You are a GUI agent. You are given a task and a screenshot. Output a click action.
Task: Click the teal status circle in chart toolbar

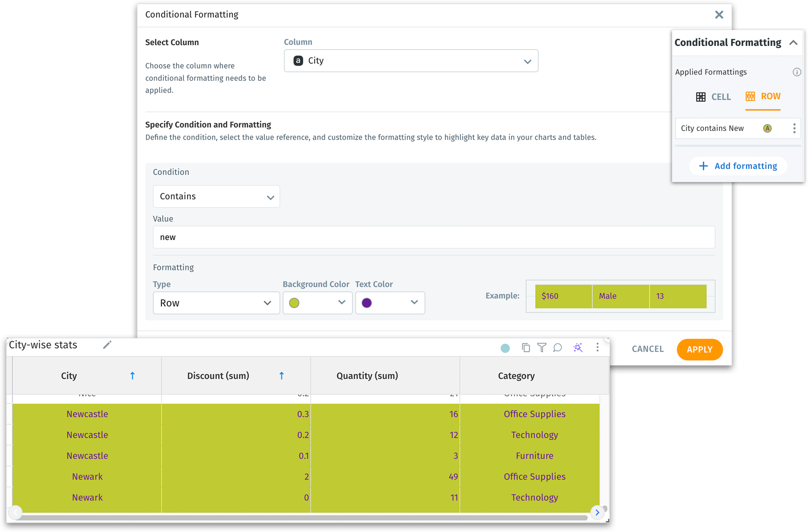click(x=505, y=348)
